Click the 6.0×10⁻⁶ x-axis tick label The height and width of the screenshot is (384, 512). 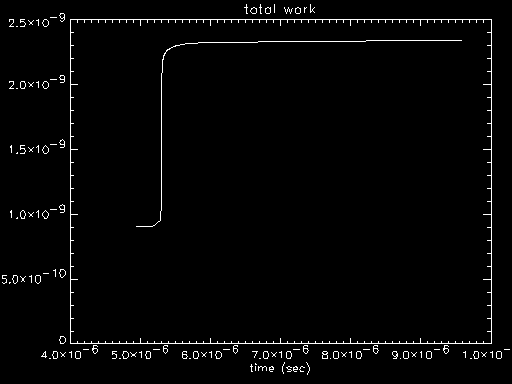click(x=210, y=352)
